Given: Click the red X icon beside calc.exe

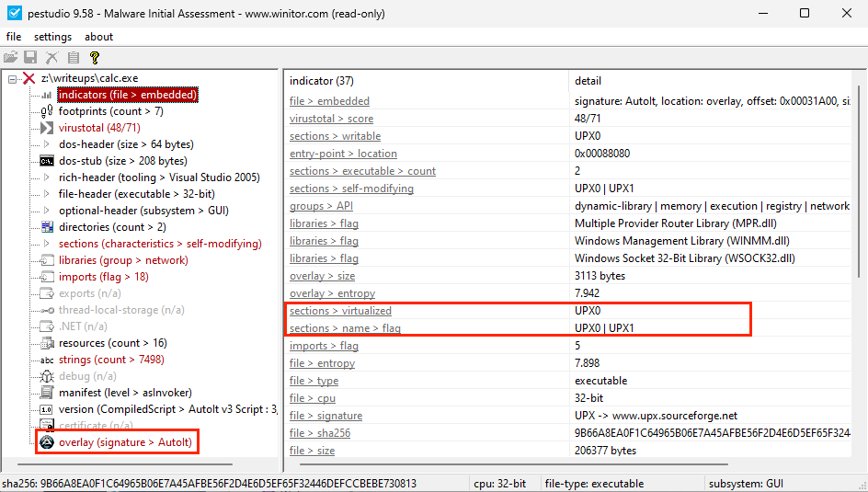Looking at the screenshot, I should 29,78.
